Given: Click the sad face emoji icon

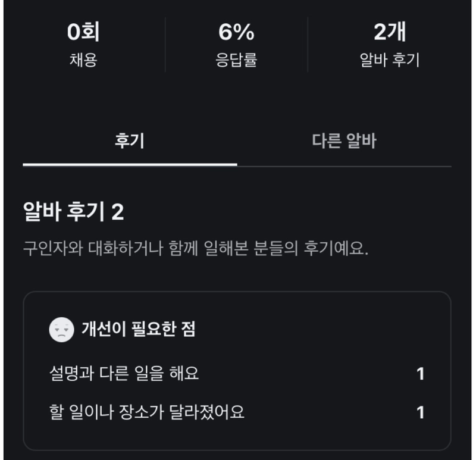Looking at the screenshot, I should 62,330.
